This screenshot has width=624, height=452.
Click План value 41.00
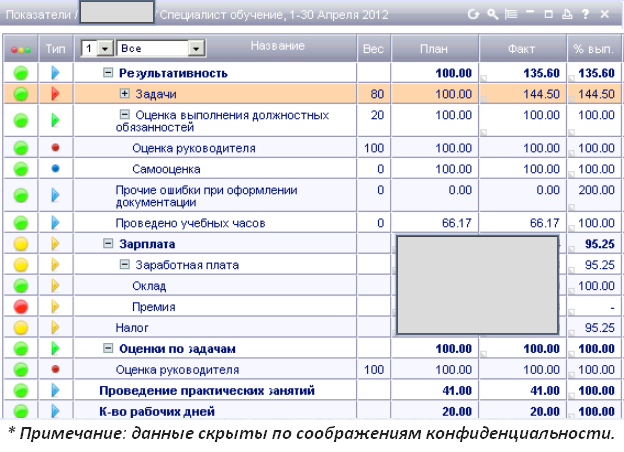(457, 391)
